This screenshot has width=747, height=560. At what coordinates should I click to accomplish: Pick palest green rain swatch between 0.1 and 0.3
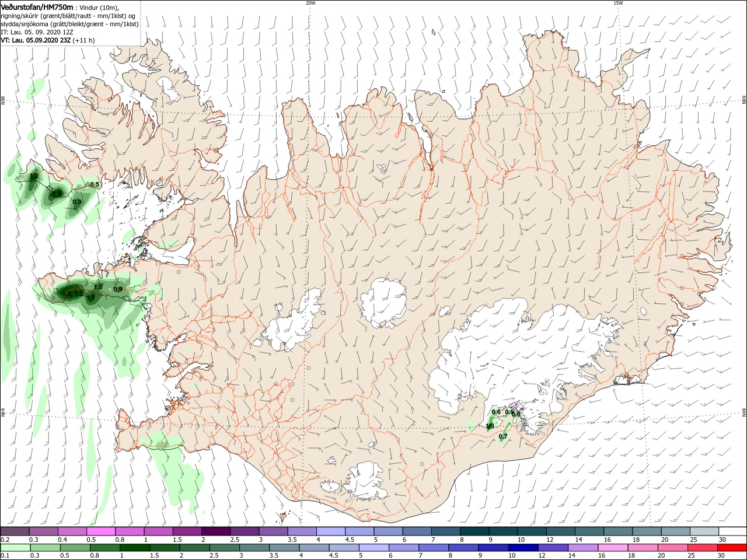pos(15,548)
